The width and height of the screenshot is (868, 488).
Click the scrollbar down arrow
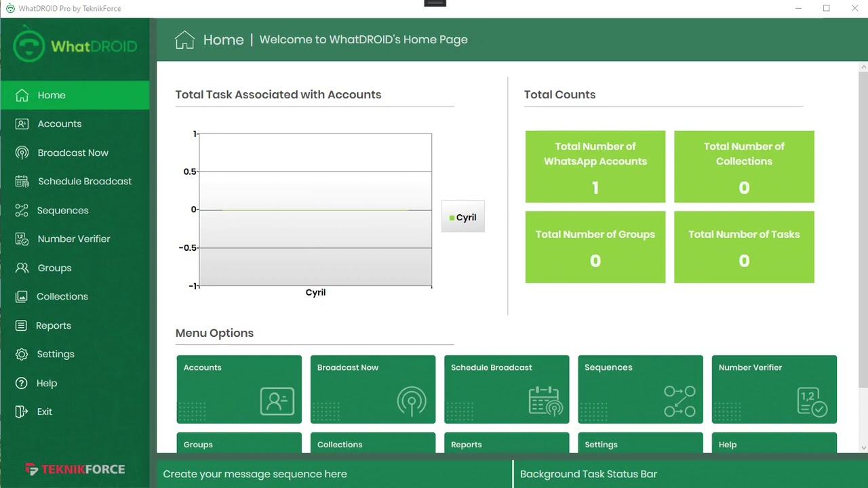click(863, 448)
